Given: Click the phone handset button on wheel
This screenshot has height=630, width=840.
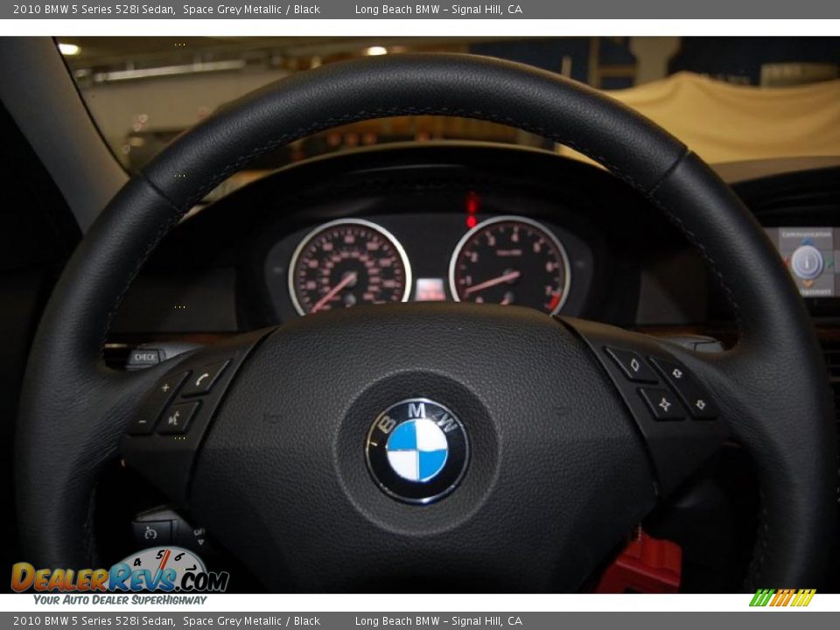Looking at the screenshot, I should click(x=204, y=379).
